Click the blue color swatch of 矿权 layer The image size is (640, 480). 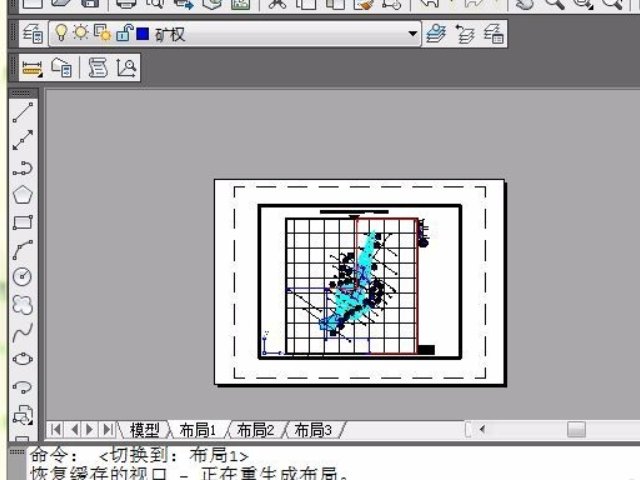[x=142, y=35]
